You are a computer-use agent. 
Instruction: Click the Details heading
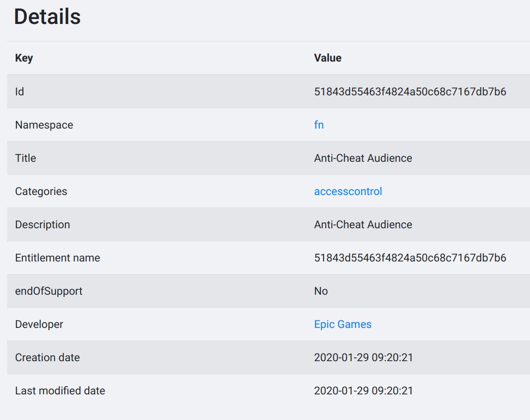pyautogui.click(x=47, y=16)
